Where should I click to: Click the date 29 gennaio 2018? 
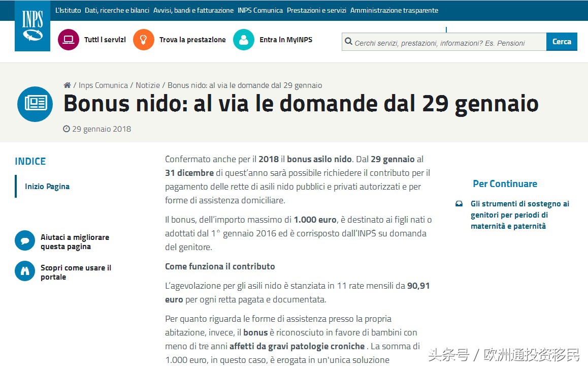pyautogui.click(x=102, y=129)
